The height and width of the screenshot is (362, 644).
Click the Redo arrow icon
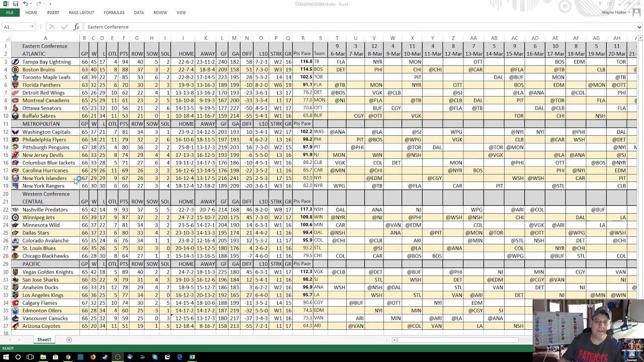[x=39, y=4]
